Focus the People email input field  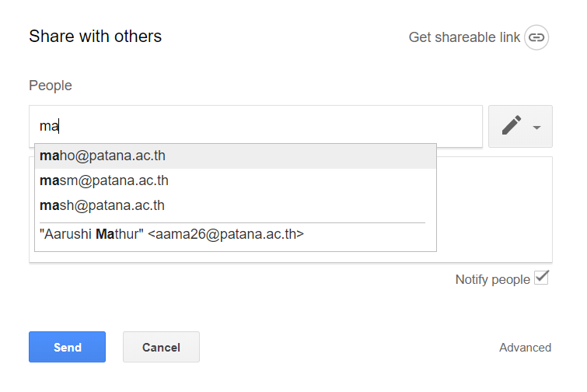coord(256,126)
